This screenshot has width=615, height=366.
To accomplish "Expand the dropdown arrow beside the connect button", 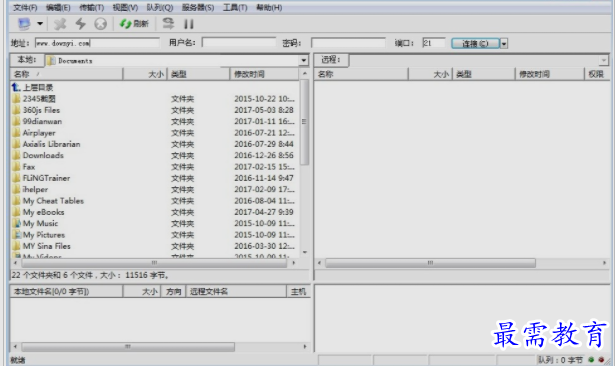I will click(504, 43).
